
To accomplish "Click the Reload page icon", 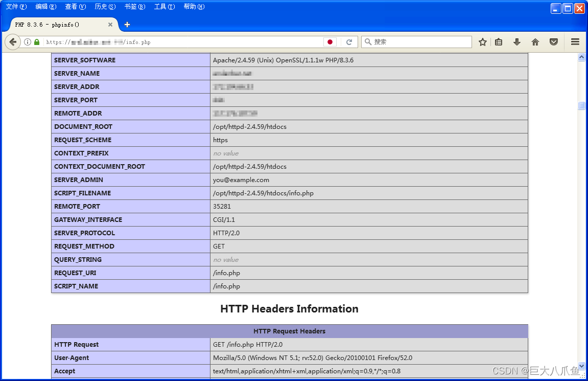I will [x=348, y=42].
